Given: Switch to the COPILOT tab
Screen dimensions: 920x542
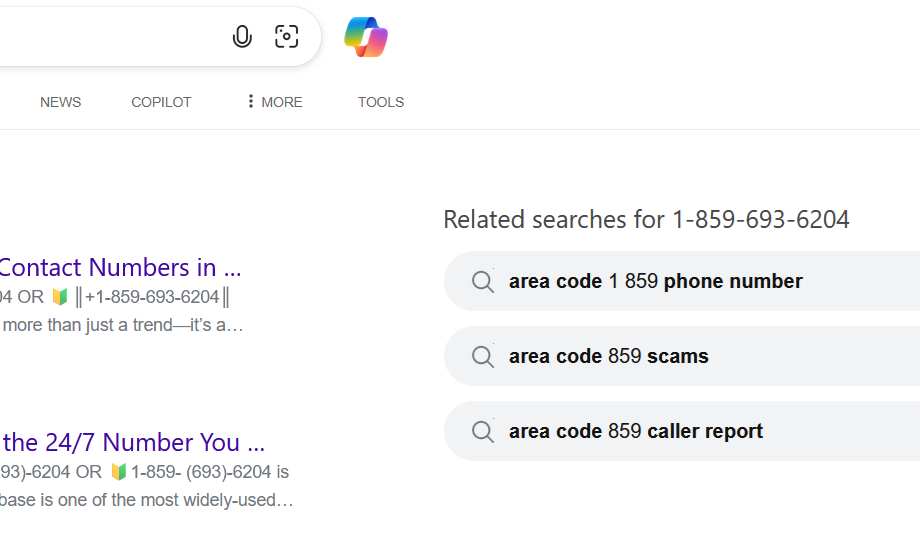Looking at the screenshot, I should coord(161,102).
